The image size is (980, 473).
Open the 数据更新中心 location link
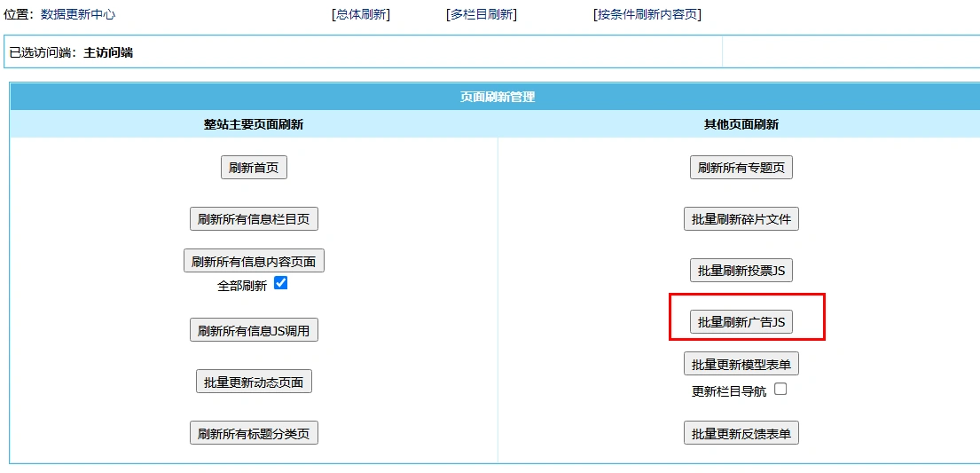pyautogui.click(x=78, y=14)
